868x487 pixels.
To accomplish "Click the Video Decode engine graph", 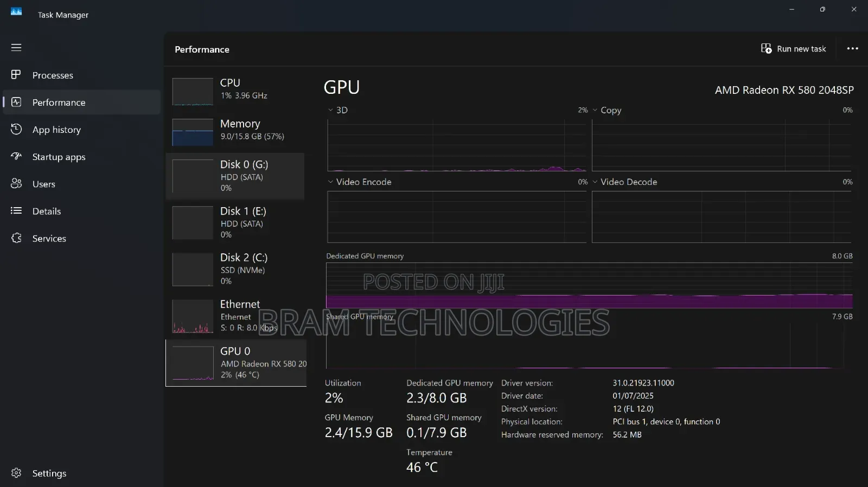I will tap(722, 217).
